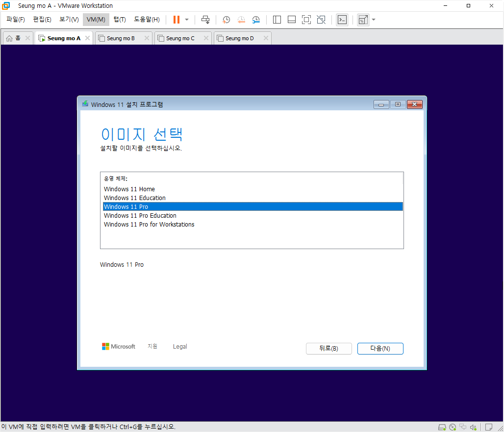The width and height of the screenshot is (504, 432).
Task: Open the 지원 support link
Action: 152,346
